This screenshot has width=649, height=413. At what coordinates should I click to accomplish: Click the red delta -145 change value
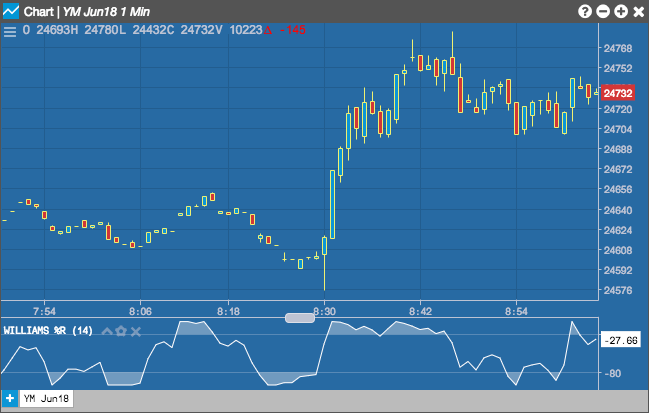[x=285, y=30]
